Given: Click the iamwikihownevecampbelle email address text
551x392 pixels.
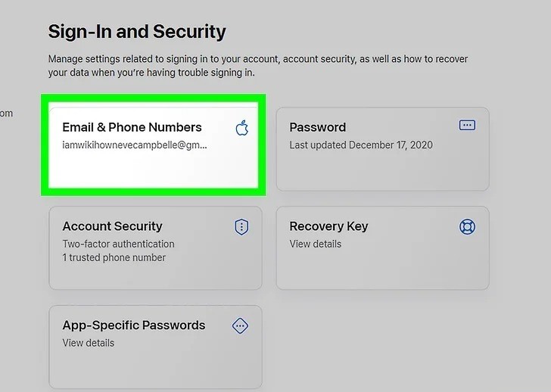Looking at the screenshot, I should tap(134, 145).
